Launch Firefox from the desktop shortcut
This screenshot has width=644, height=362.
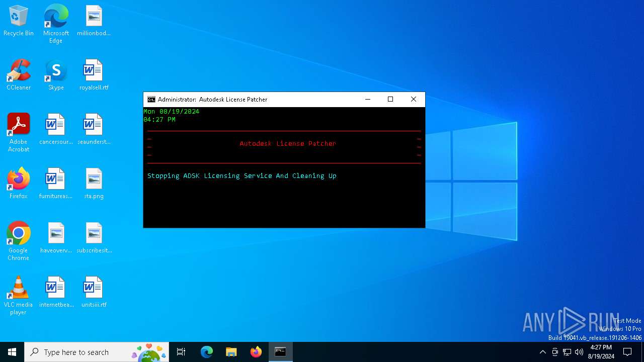point(19,184)
